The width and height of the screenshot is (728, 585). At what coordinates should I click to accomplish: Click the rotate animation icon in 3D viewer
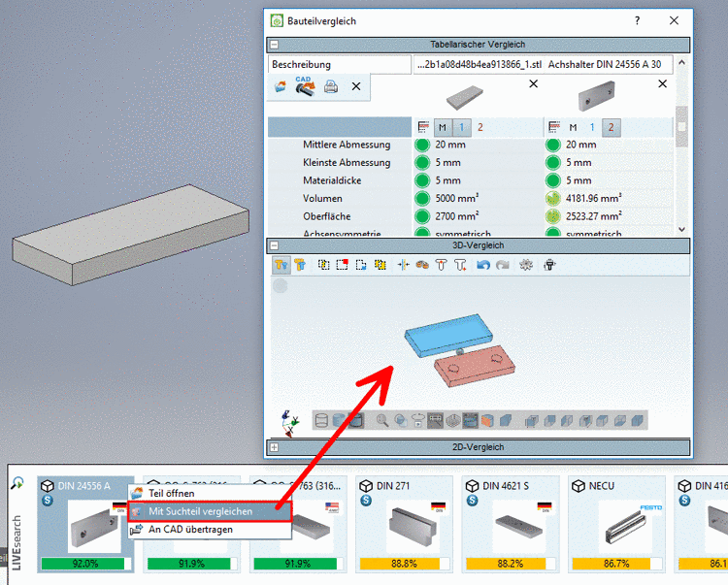(417, 420)
